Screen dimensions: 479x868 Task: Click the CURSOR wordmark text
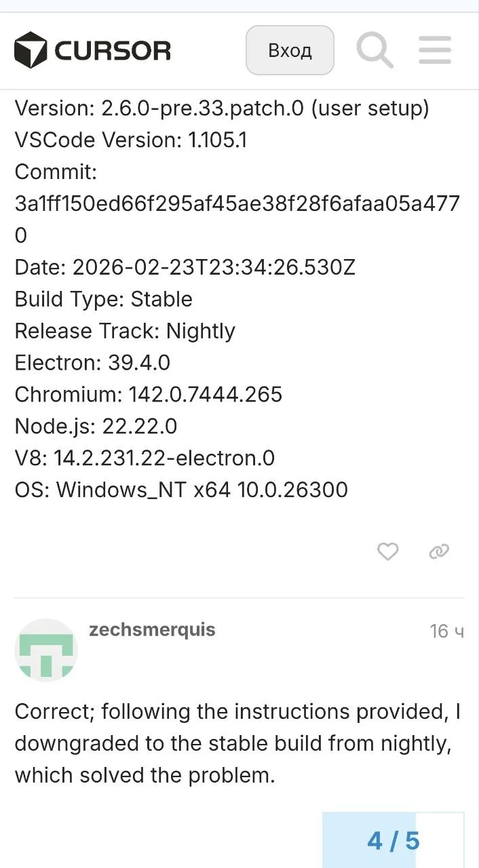click(x=113, y=51)
